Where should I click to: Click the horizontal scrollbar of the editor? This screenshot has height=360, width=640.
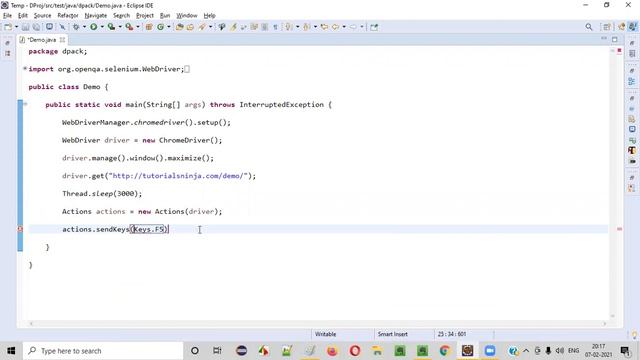(x=318, y=324)
